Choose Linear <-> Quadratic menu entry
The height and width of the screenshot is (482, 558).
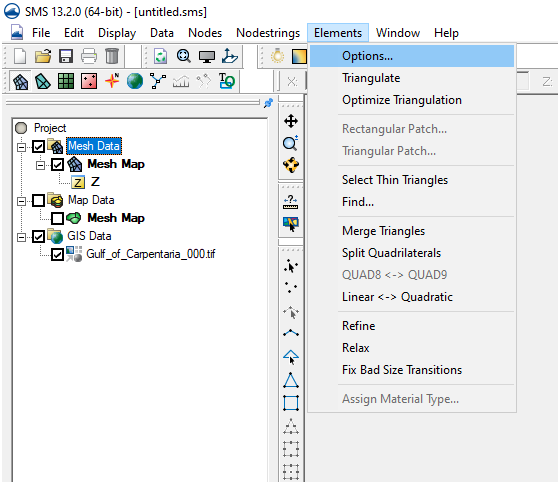[412, 297]
